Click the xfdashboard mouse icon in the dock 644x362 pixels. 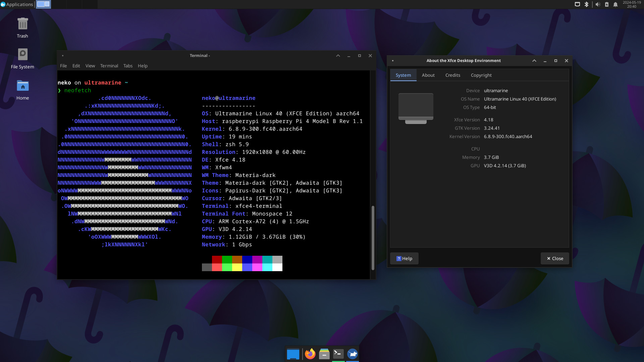point(352,354)
